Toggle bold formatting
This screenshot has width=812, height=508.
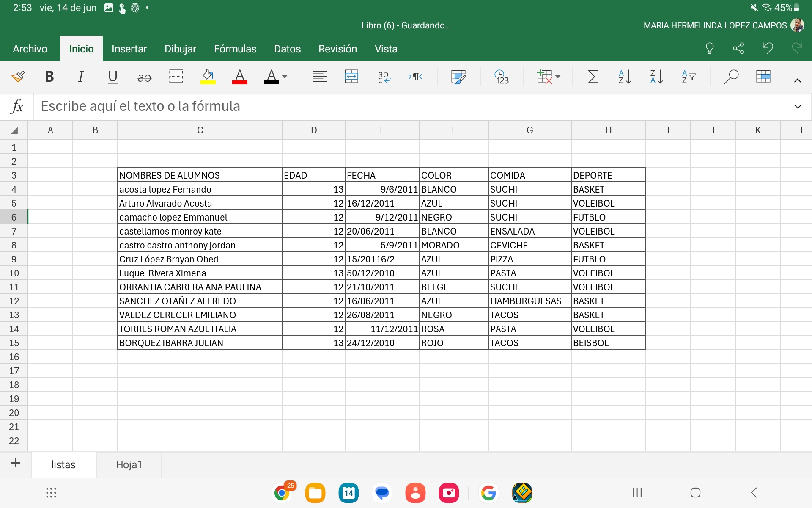pos(49,77)
